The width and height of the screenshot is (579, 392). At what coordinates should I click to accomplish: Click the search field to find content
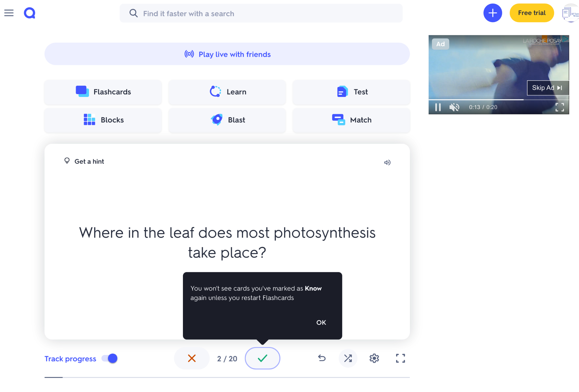pos(261,13)
